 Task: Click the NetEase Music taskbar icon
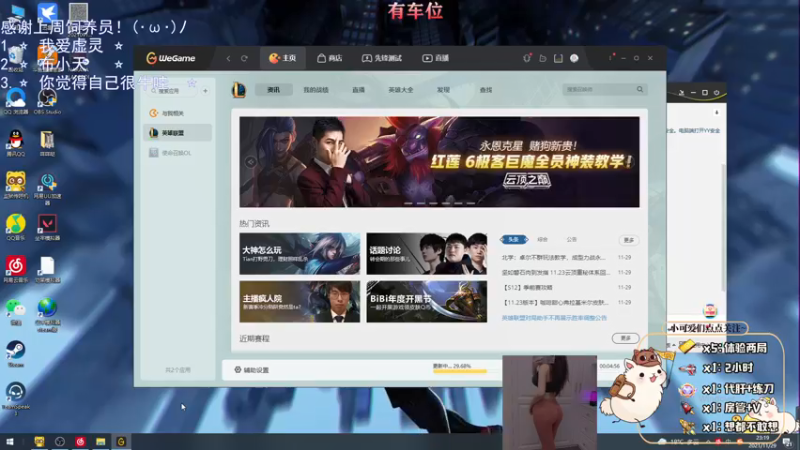point(80,441)
